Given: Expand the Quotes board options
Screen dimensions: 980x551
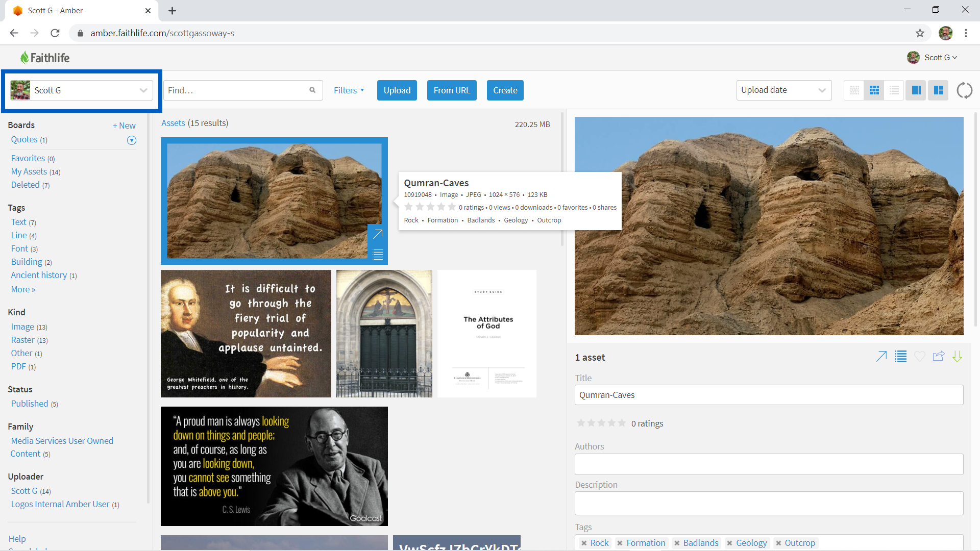Looking at the screenshot, I should pyautogui.click(x=132, y=140).
